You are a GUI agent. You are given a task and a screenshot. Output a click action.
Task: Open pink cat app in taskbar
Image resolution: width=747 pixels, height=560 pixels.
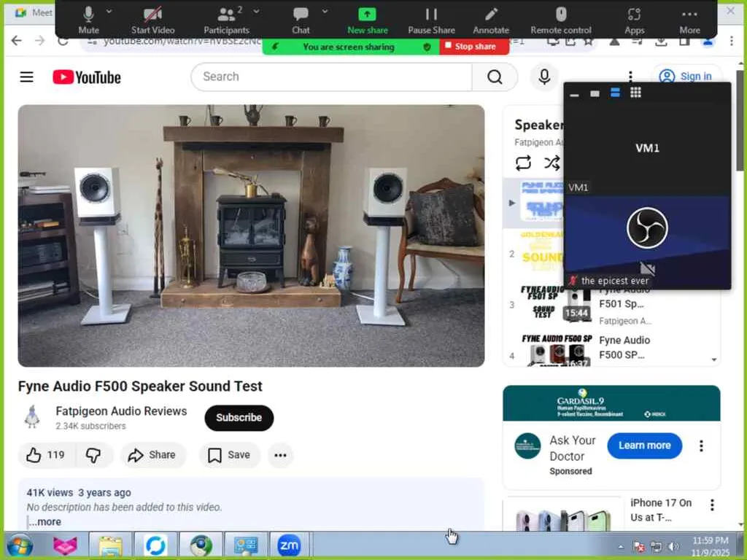pos(65,545)
